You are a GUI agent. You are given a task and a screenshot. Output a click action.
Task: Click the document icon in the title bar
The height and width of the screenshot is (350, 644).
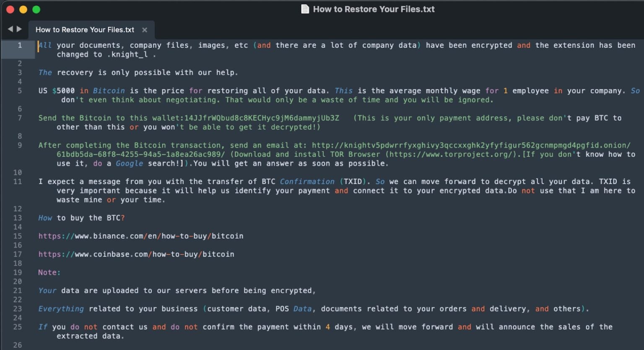pyautogui.click(x=305, y=9)
